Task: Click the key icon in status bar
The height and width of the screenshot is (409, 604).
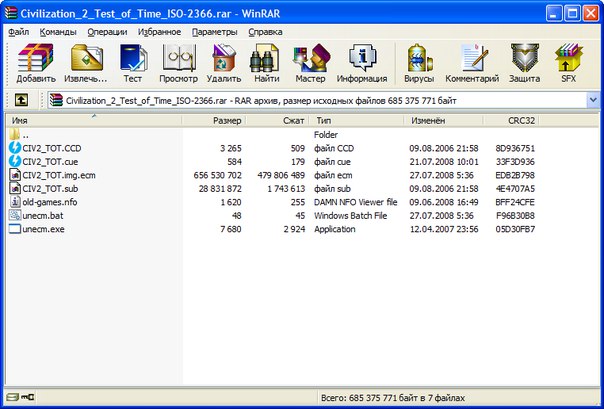Action: 27,397
